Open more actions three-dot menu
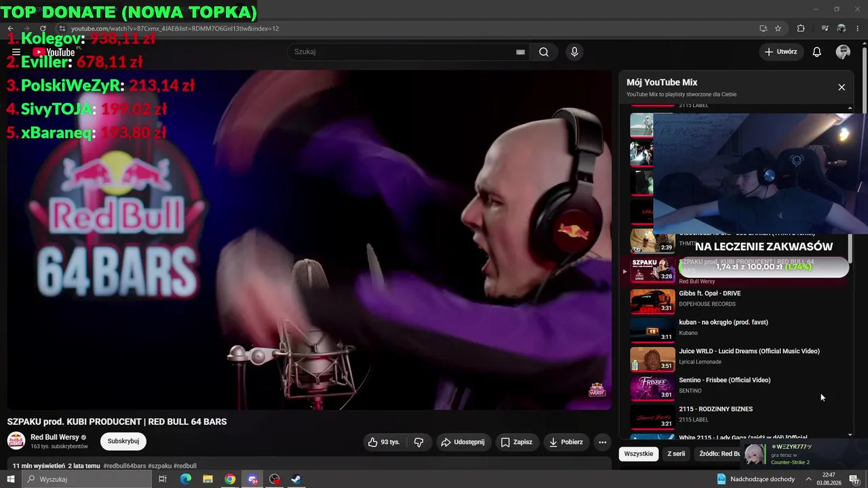The width and height of the screenshot is (868, 488). [602, 442]
